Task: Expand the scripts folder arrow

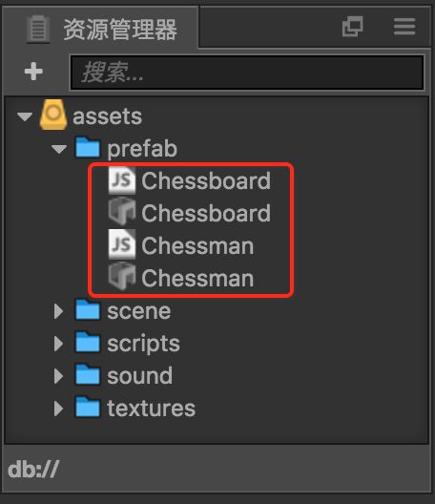Action: pos(58,344)
